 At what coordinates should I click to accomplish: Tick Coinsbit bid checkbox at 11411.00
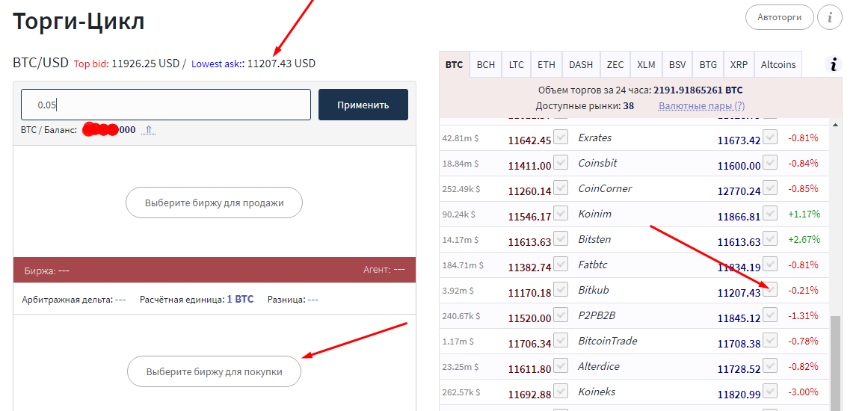(561, 163)
